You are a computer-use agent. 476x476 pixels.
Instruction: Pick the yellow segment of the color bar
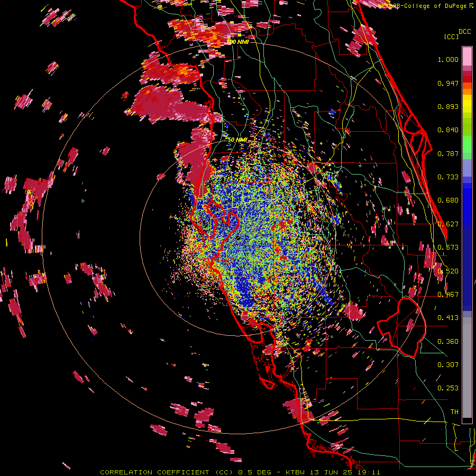pyautogui.click(x=467, y=104)
